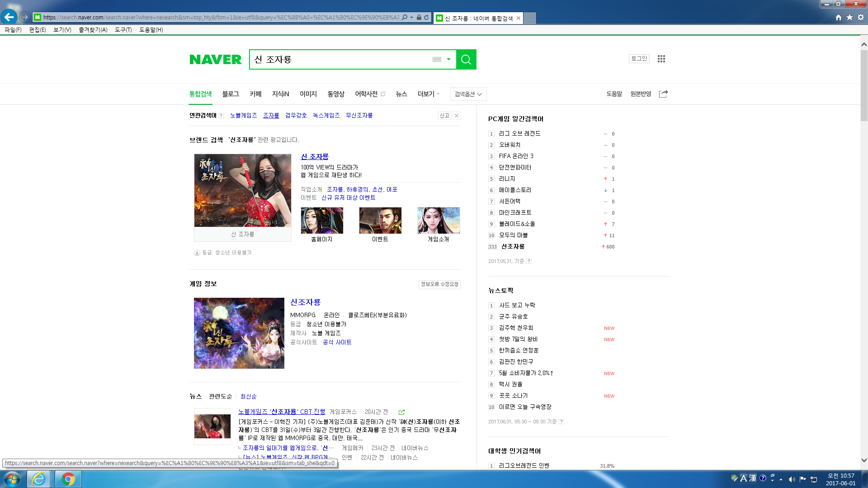Switch to the 이미지 tab

[308, 94]
